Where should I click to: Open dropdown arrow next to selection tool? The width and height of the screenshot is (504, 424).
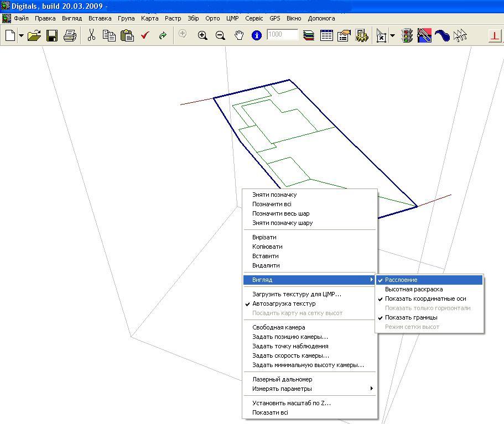coord(392,35)
